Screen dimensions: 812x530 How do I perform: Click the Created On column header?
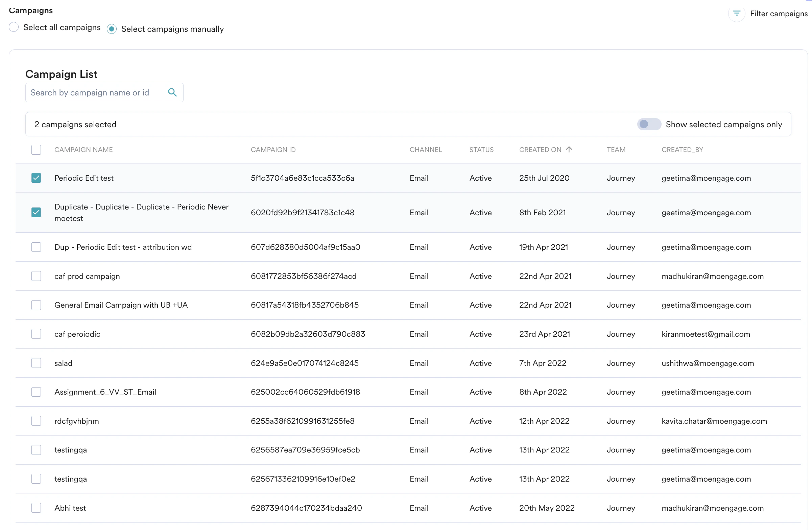(540, 150)
